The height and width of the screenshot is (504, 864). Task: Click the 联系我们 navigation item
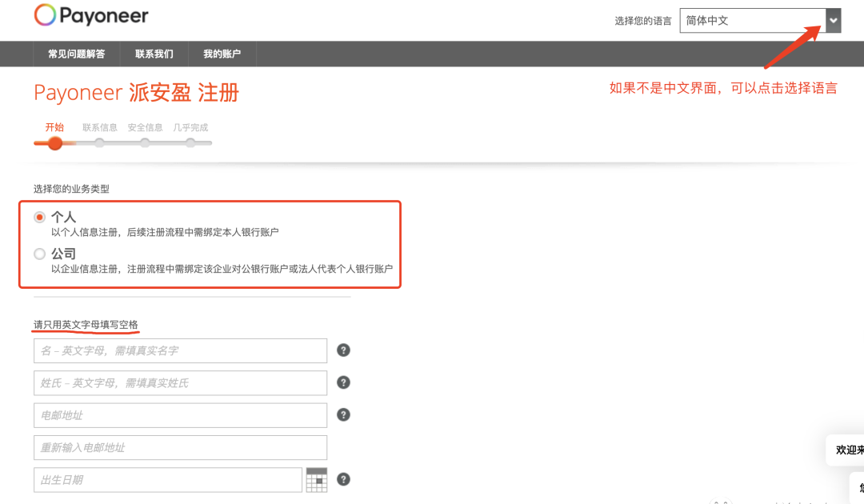tap(154, 54)
